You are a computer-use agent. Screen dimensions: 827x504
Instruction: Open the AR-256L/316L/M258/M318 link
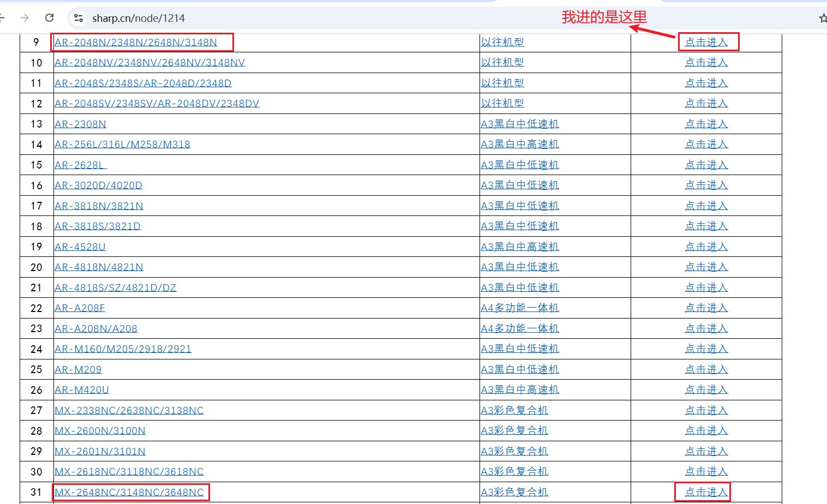coord(122,145)
